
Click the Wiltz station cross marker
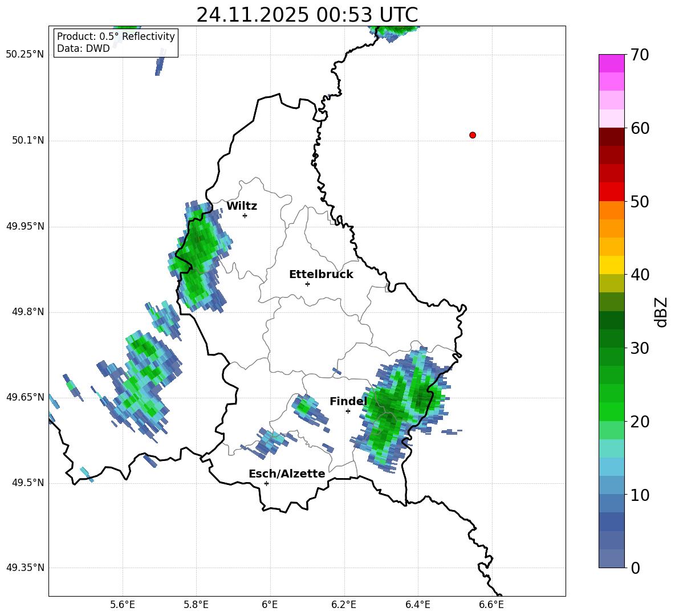pos(245,215)
